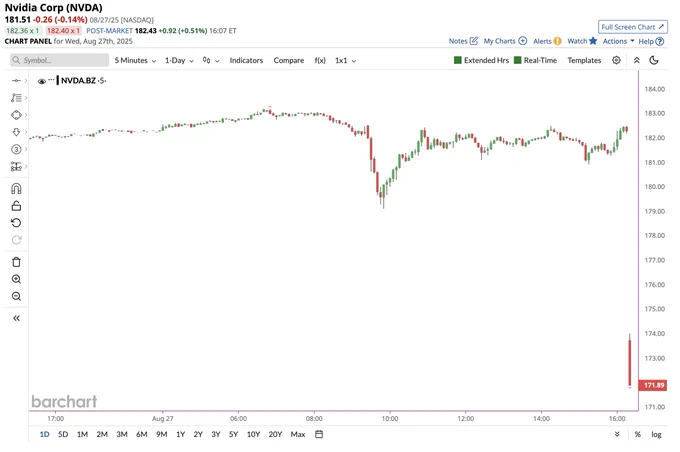Select the 2M range tab

click(102, 434)
